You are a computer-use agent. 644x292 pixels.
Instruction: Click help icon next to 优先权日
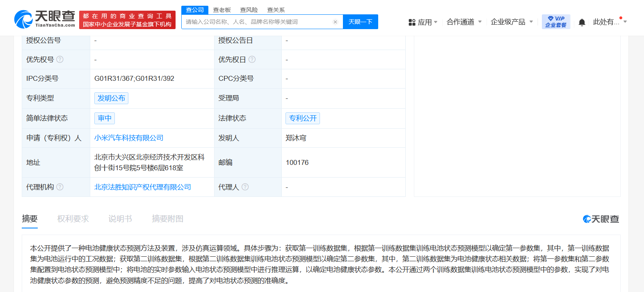click(252, 59)
